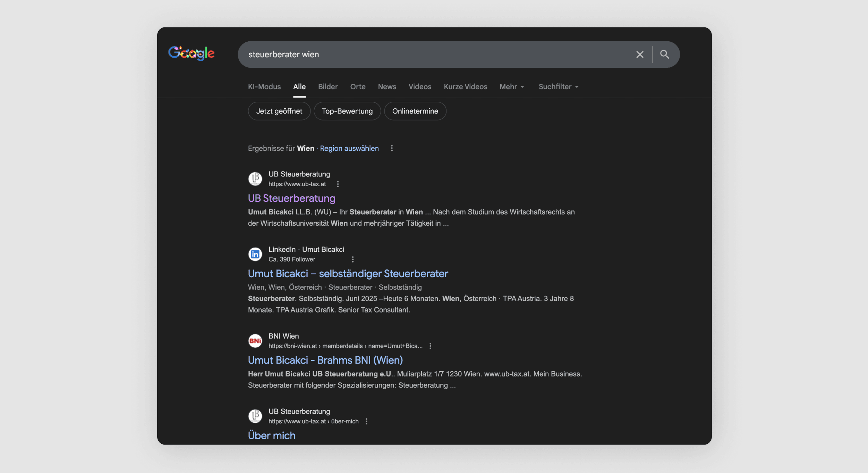Open the result Umut Bicakci – selbständiger Steuerberater
Screen dimensions: 868x473
tap(348, 274)
